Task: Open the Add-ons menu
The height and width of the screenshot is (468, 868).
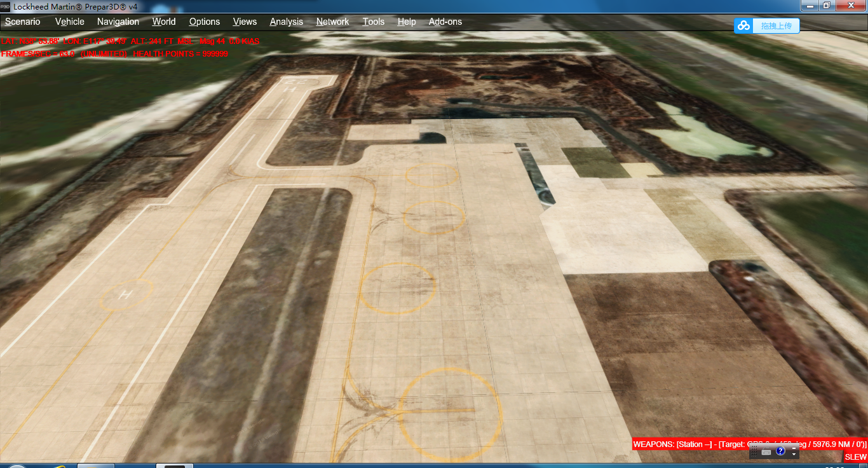Action: [445, 22]
